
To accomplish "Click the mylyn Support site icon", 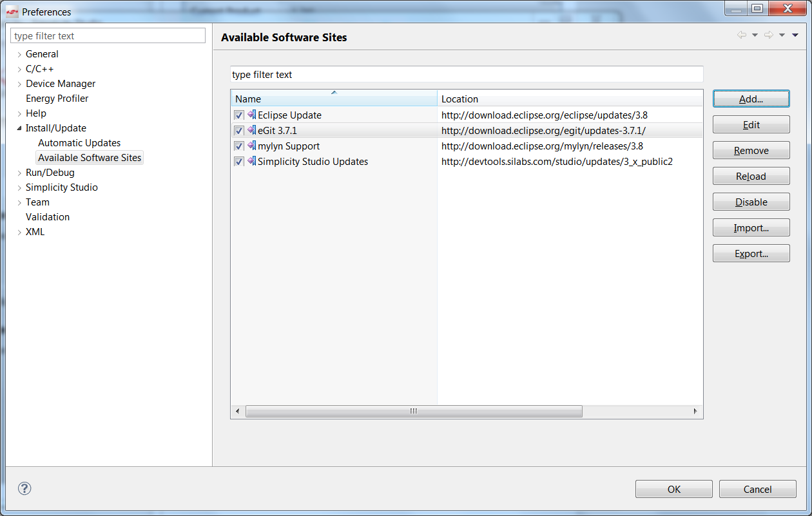I will (251, 146).
